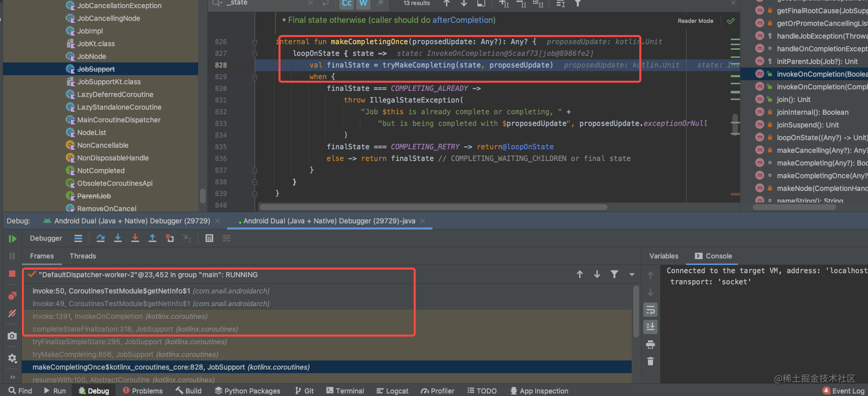The image size is (868, 396).
Task: Click the Force Step Into icon
Action: click(x=135, y=238)
